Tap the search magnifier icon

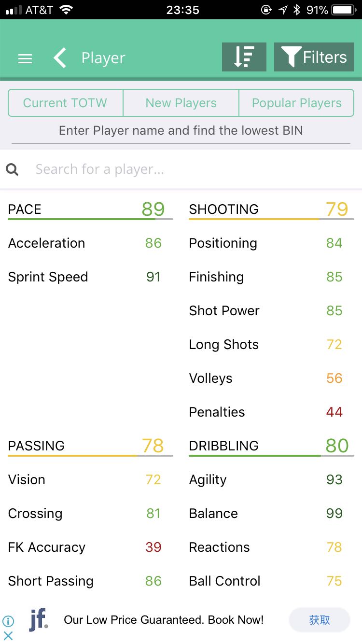click(13, 169)
